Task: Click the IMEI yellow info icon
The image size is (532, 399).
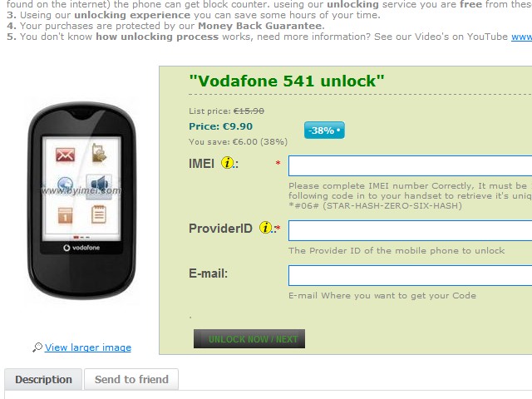Action: coord(227,163)
